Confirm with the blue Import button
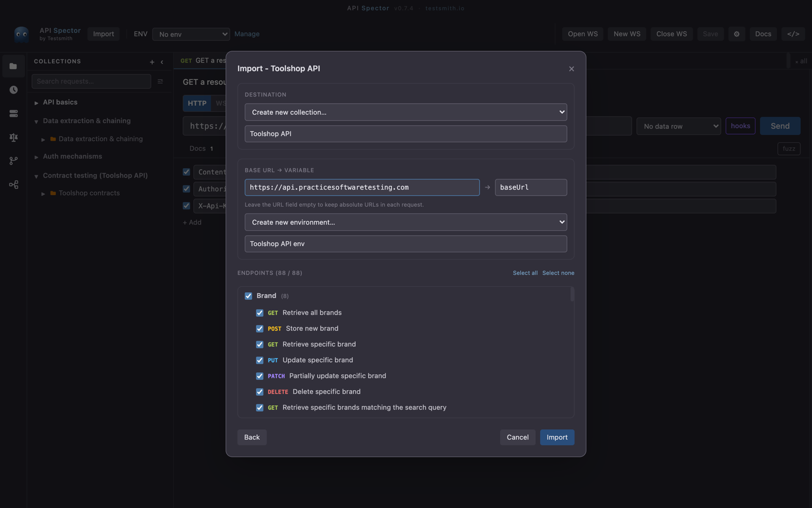Image resolution: width=812 pixels, height=508 pixels. point(557,437)
